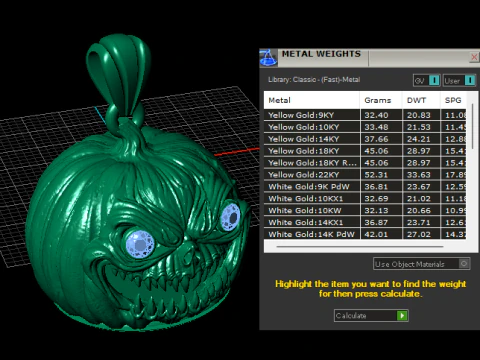Toggle the GV library switch
This screenshot has width=480, height=360.
[x=427, y=80]
